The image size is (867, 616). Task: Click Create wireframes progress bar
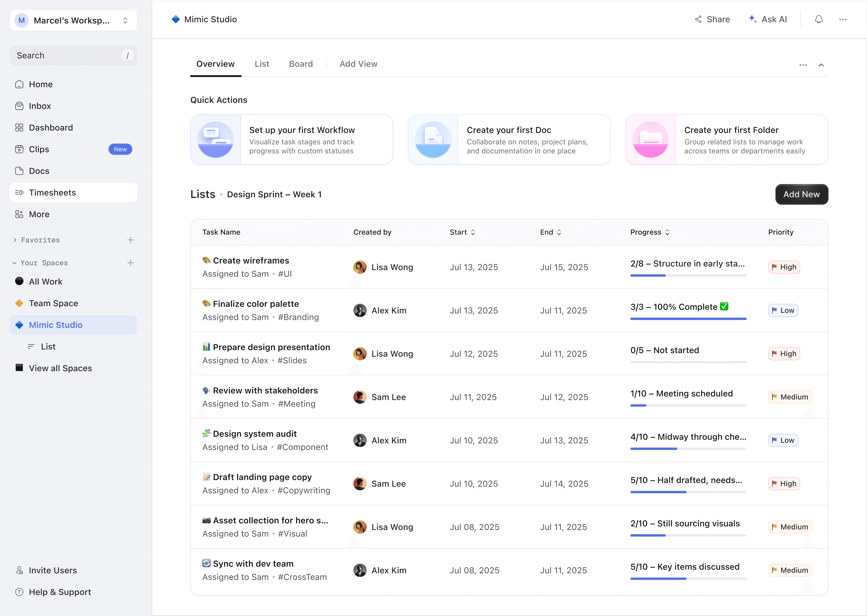(688, 276)
